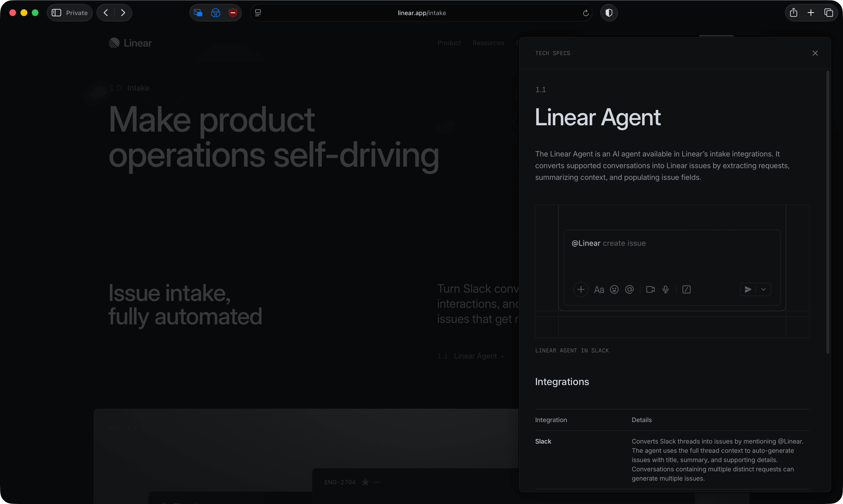This screenshot has width=843, height=504.
Task: Click the send message arrow icon
Action: pos(748,289)
